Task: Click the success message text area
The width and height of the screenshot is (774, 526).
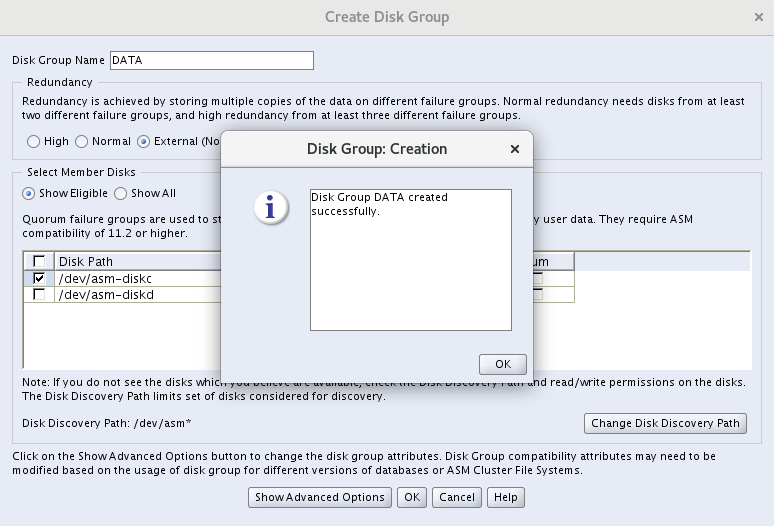Action: 410,260
